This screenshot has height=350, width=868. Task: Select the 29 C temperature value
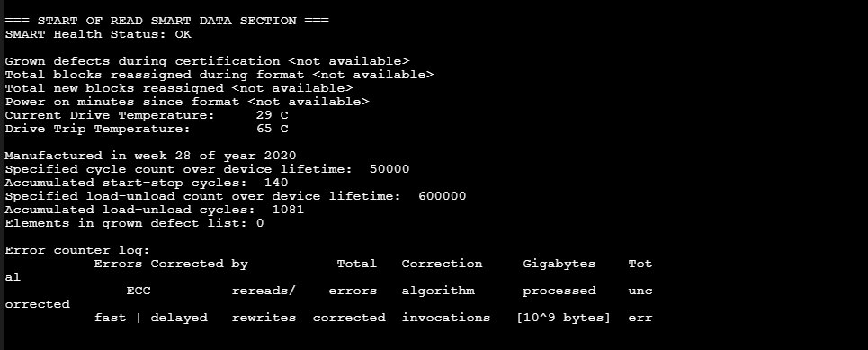tap(272, 115)
